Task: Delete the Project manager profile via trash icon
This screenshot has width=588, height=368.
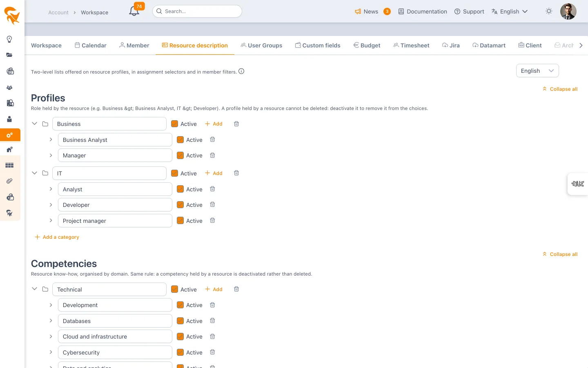Action: 212,220
